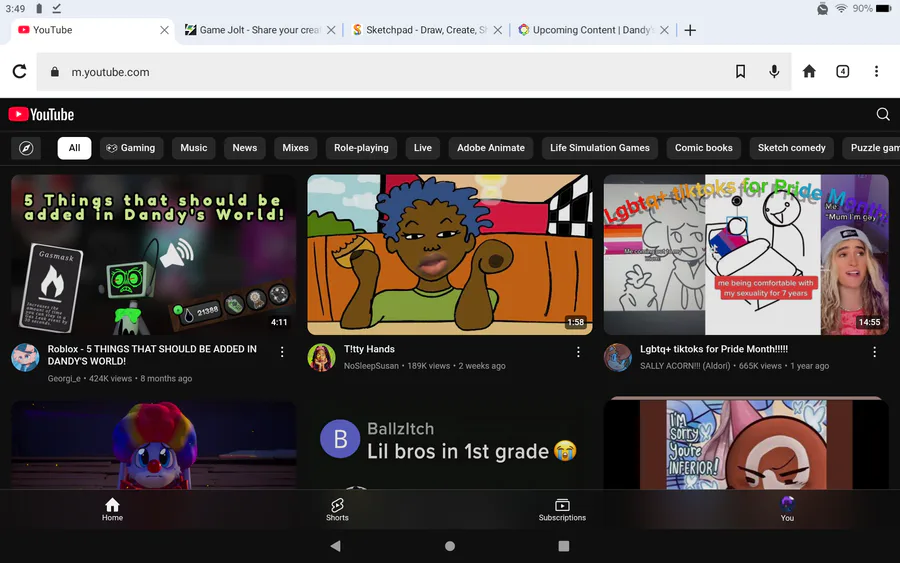900x563 pixels.
Task: Filter feed by Role-playing chip
Action: tap(361, 148)
